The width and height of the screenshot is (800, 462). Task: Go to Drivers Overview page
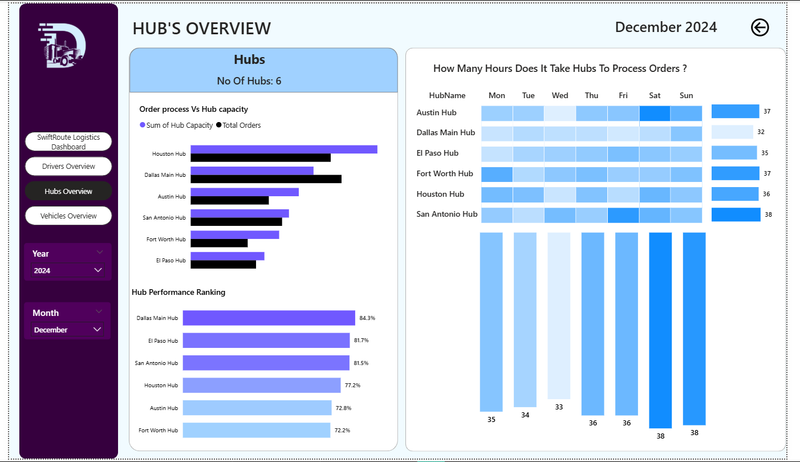(x=68, y=166)
